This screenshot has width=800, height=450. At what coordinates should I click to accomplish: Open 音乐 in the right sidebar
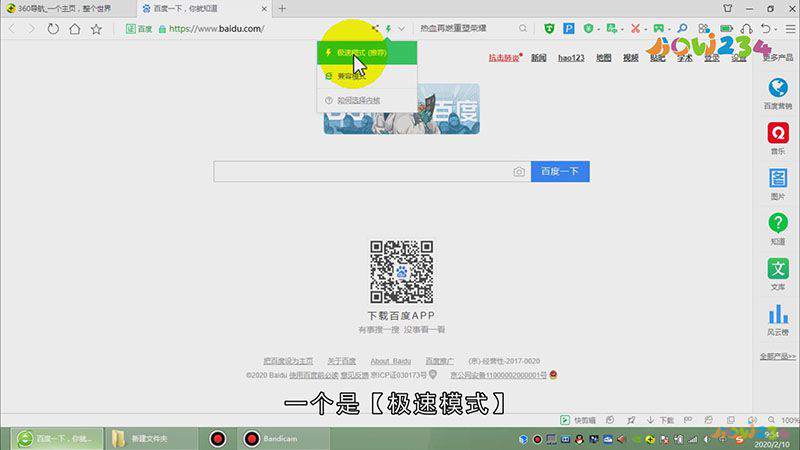[x=778, y=138]
